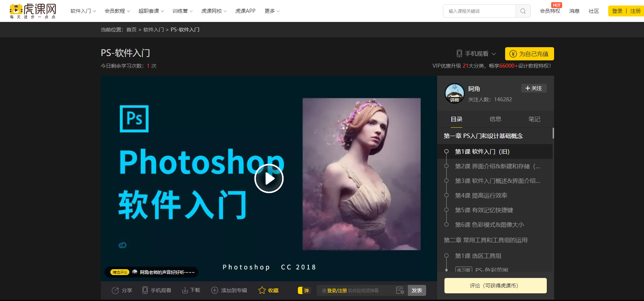This screenshot has height=301, width=644.
Task: Click the 登录 button
Action: coord(617,11)
